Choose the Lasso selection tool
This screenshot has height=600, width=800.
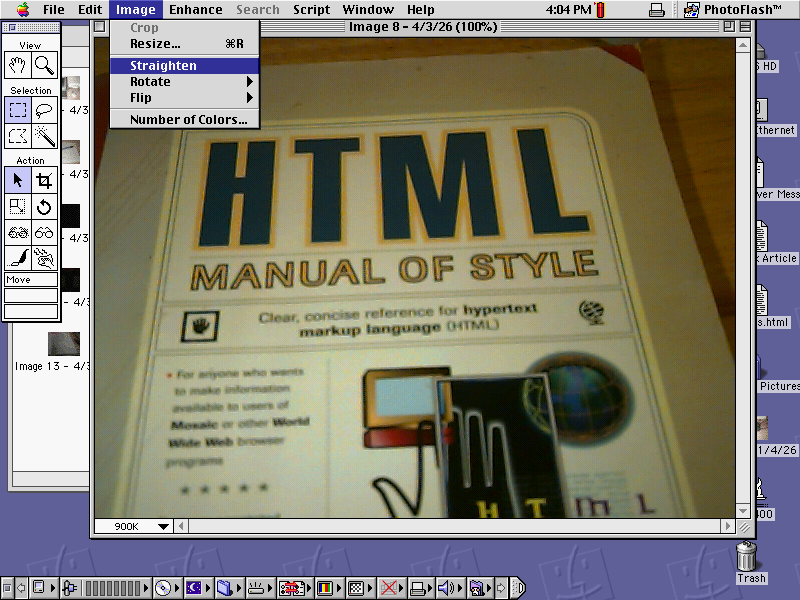(44, 110)
